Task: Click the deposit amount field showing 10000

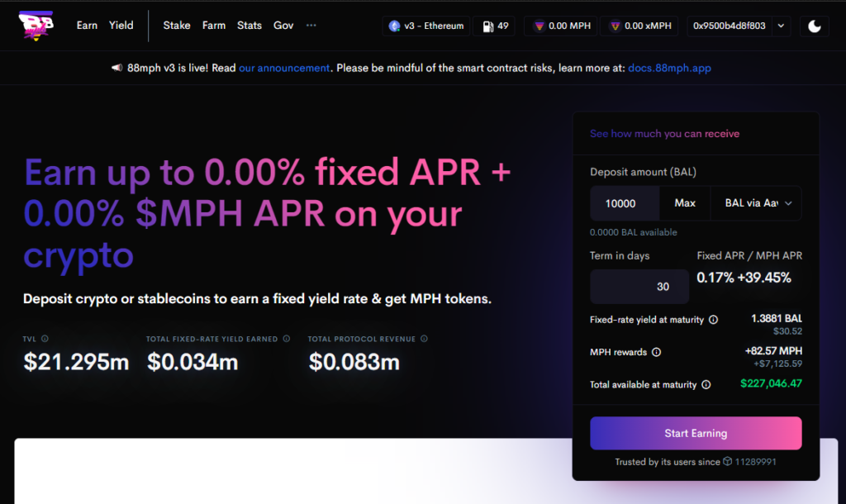Action: pos(625,203)
